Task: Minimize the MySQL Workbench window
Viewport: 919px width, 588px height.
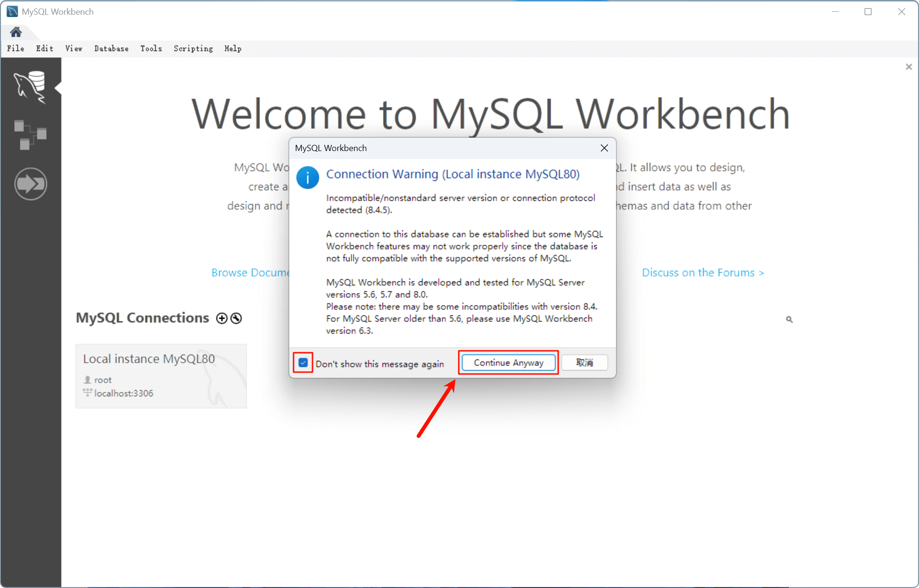Action: tap(835, 12)
